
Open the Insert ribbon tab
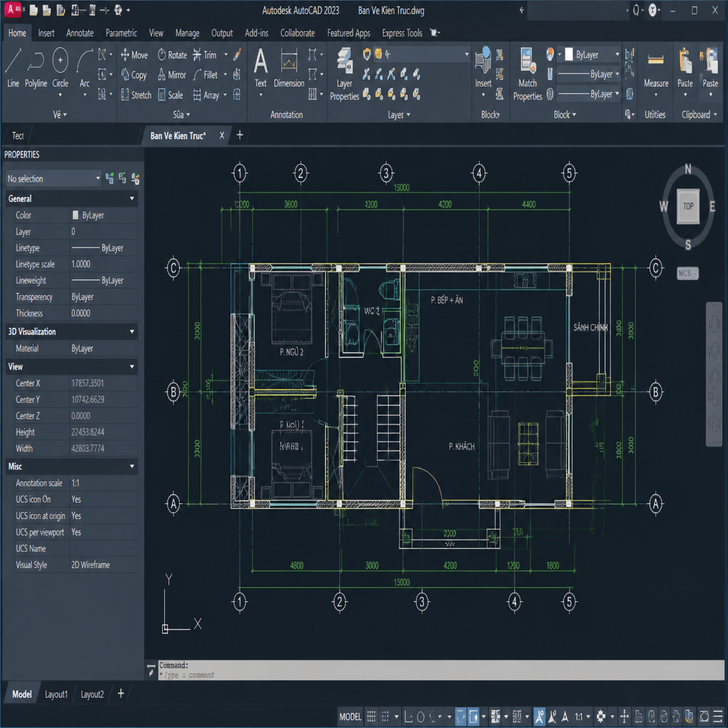[x=46, y=33]
